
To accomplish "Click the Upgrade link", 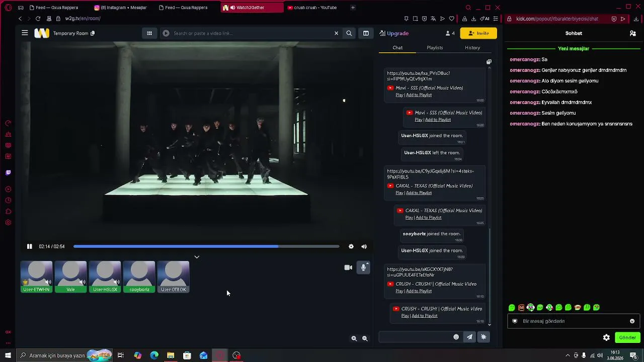I will pos(394,33).
